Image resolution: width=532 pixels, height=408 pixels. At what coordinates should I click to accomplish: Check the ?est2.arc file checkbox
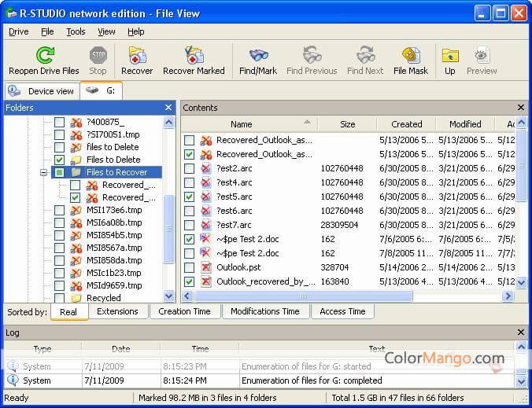click(x=189, y=168)
